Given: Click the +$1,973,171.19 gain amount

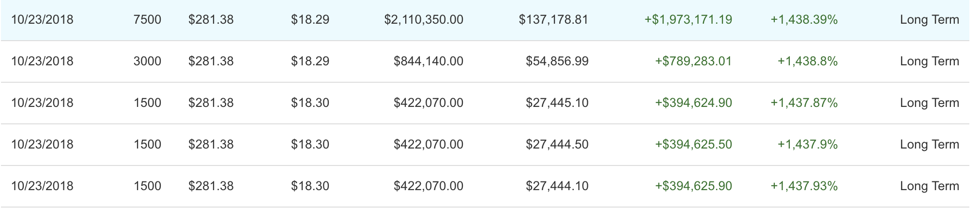Looking at the screenshot, I should pyautogui.click(x=688, y=20).
